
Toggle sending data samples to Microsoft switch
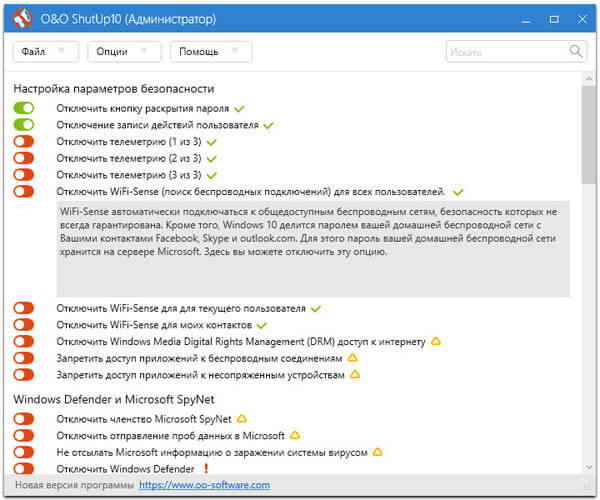[x=24, y=436]
